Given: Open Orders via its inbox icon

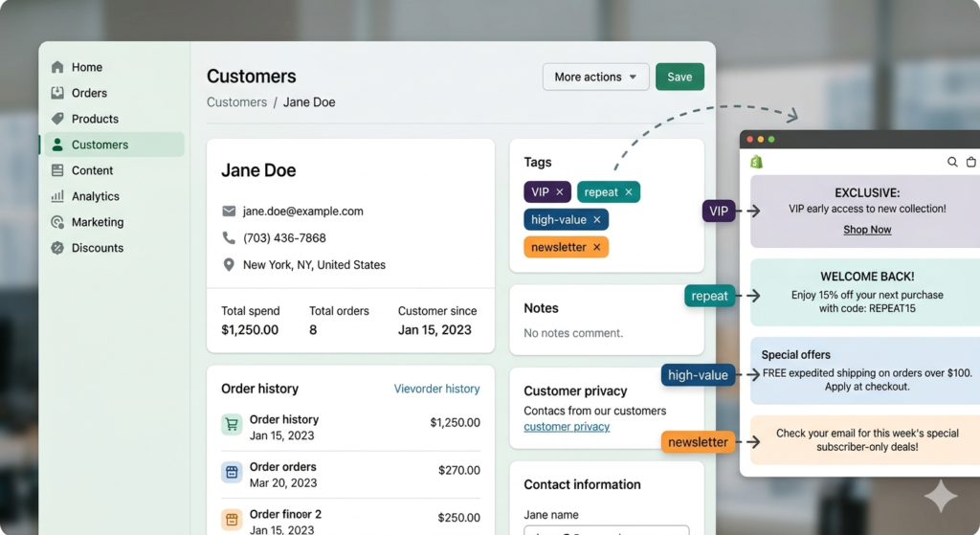Looking at the screenshot, I should [x=57, y=93].
